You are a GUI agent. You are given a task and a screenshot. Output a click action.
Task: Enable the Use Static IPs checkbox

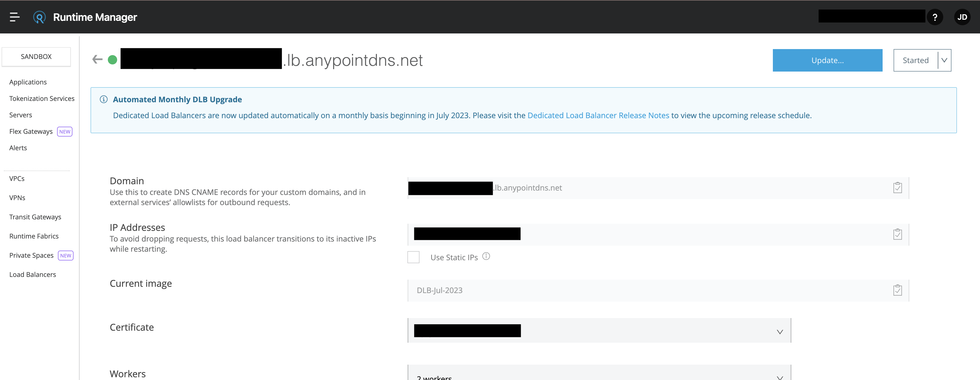[x=413, y=257]
